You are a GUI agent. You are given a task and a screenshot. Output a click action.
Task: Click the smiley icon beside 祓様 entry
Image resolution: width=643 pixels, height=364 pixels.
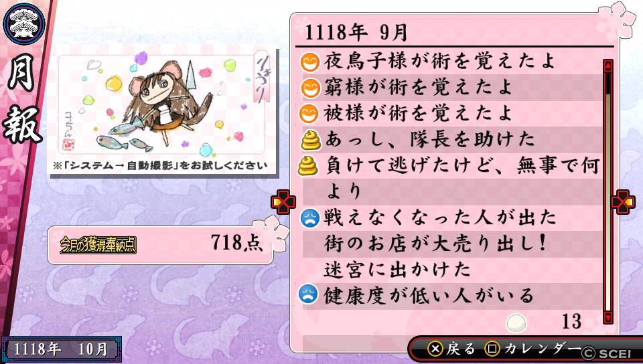[309, 114]
